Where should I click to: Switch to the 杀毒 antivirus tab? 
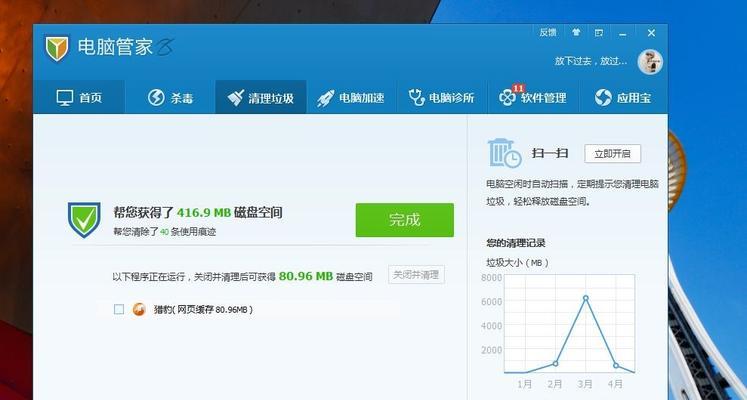pos(170,98)
